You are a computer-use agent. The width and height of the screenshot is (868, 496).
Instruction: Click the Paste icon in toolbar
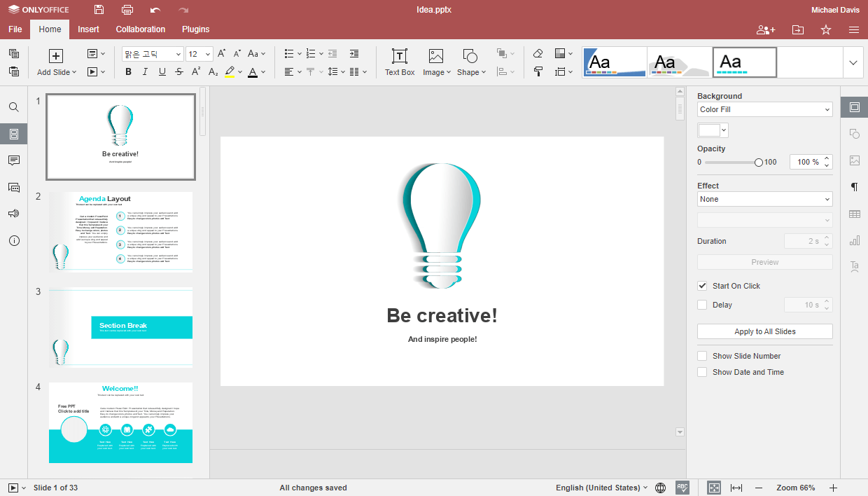13,71
